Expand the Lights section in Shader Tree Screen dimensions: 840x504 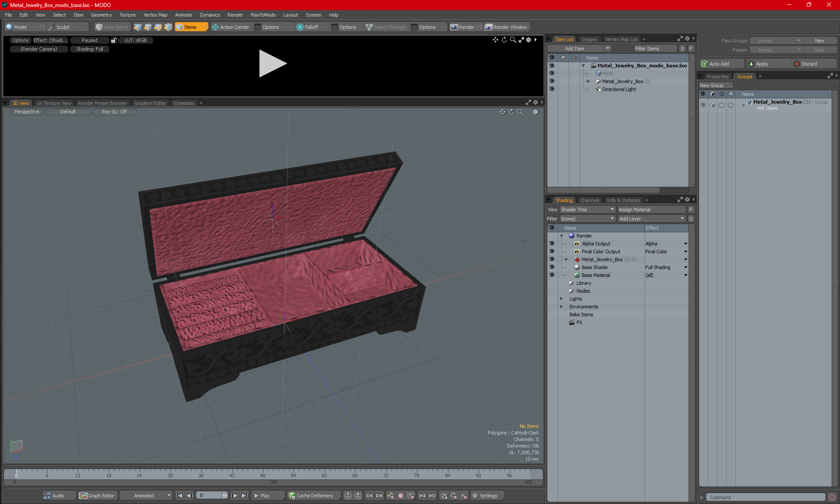pyautogui.click(x=561, y=299)
